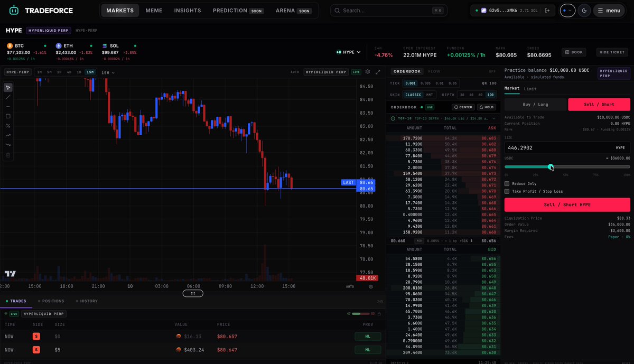The width and height of the screenshot is (634, 364).
Task: Select the cursor pointer drawing tool
Action: coord(8,87)
